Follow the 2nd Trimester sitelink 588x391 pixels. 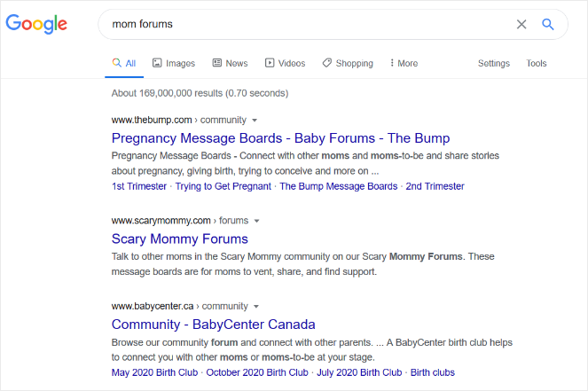pyautogui.click(x=435, y=186)
